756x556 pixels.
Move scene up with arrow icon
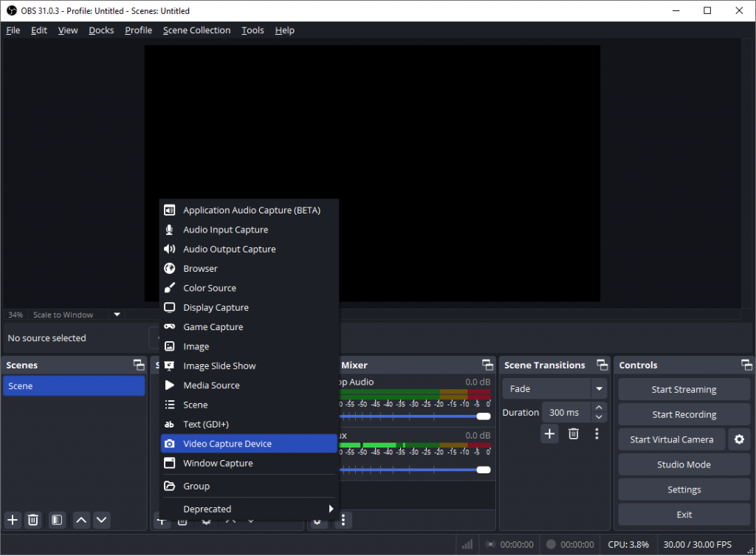81,520
